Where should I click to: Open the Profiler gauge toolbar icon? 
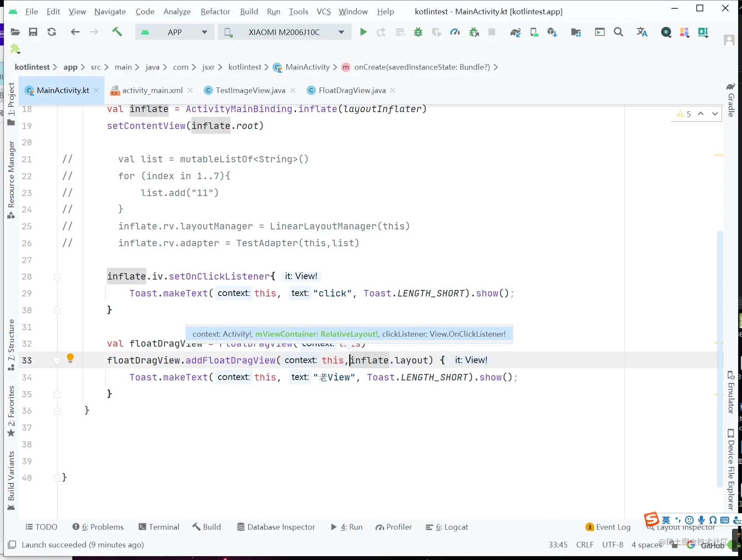click(455, 32)
